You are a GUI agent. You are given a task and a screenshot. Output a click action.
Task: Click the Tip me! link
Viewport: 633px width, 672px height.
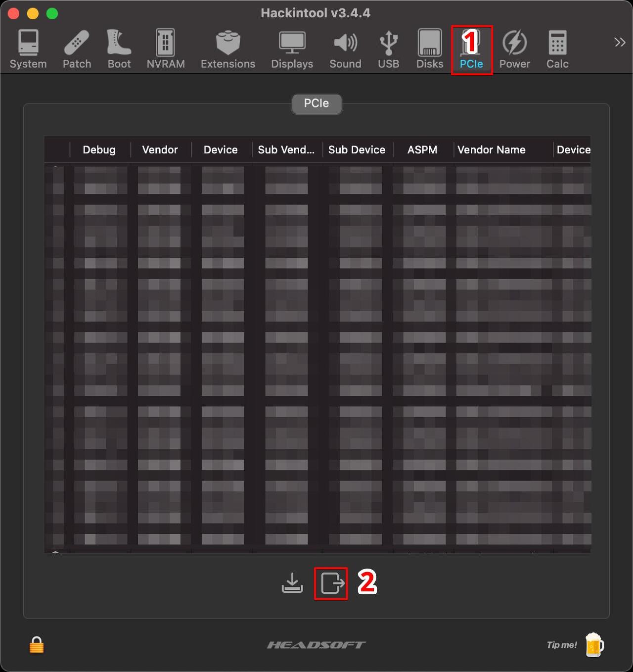562,645
